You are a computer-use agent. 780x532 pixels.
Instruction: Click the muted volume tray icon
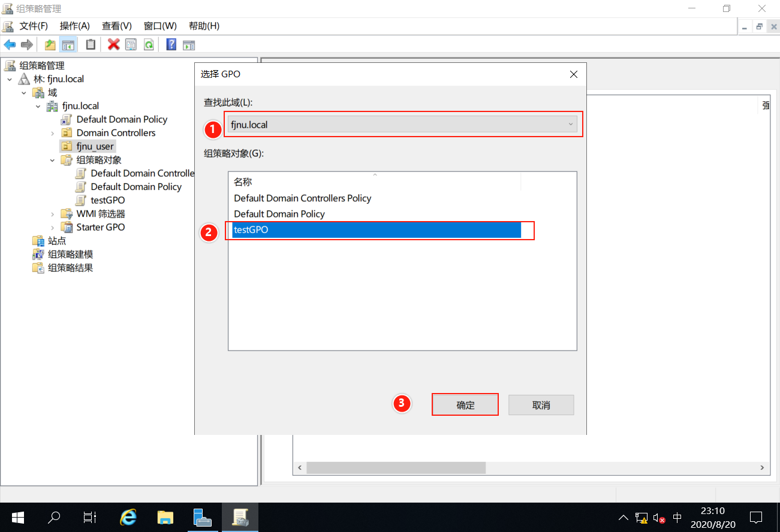pos(659,518)
